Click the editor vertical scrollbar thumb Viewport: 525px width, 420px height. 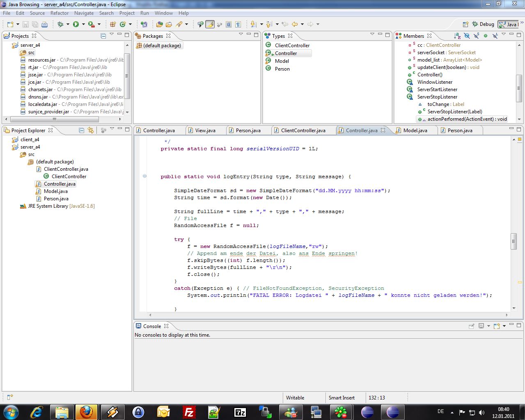514,241
